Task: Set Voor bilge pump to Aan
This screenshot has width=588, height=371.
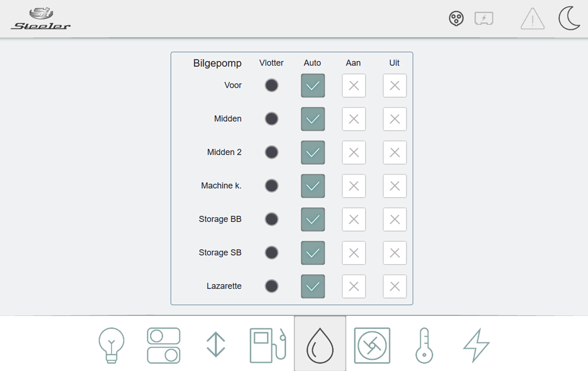Action: [354, 86]
